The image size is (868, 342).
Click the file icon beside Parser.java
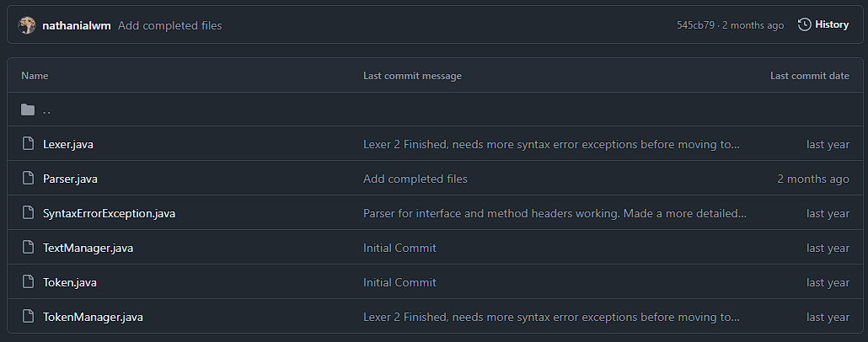(28, 179)
